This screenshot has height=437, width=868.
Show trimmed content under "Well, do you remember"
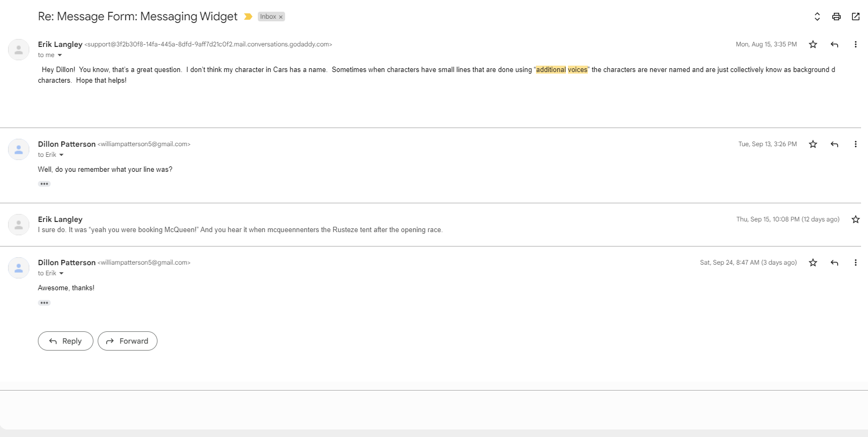point(44,184)
